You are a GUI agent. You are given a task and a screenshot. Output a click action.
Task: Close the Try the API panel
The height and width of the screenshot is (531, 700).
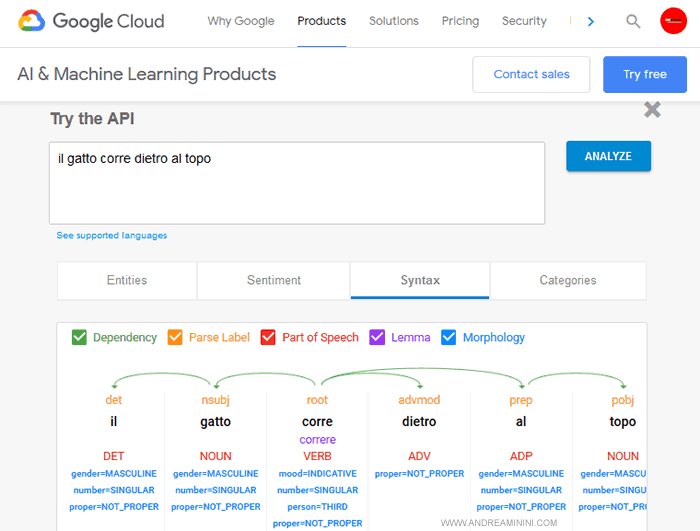pyautogui.click(x=652, y=110)
